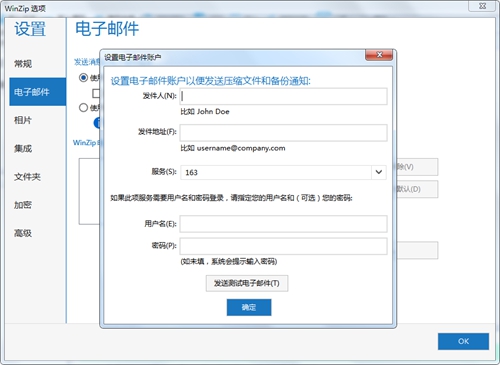Click the 发件地址(F) address field

(283, 133)
